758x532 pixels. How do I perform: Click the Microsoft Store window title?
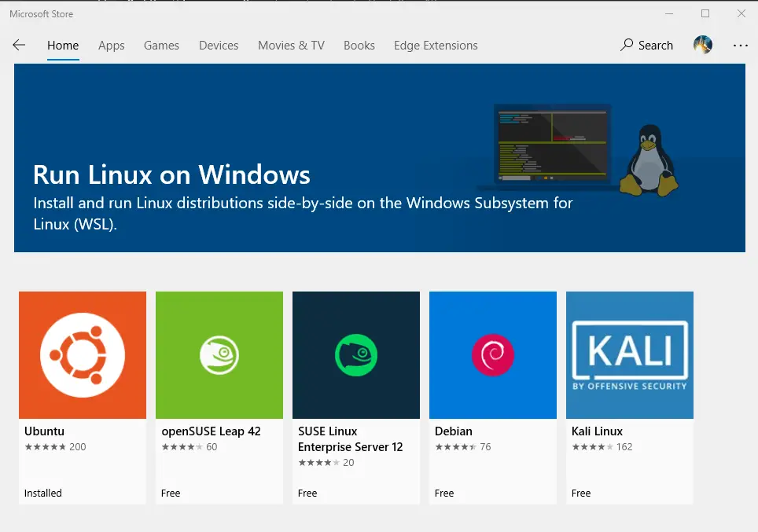(41, 14)
